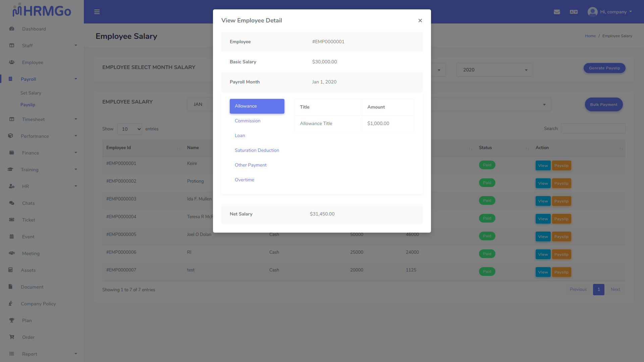Image resolution: width=644 pixels, height=362 pixels.
Task: Click the Document file icon
Action: [10, 287]
